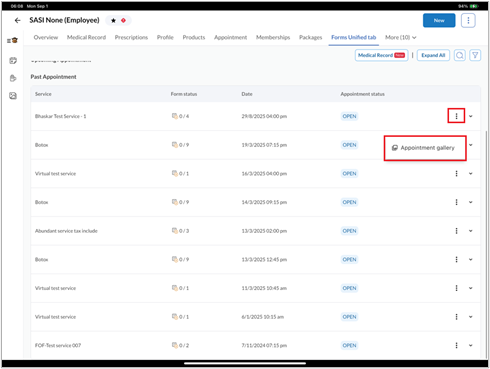Viewport: 490px width, 369px height.
Task: Click the date 29/8/2025 04:00 pm
Action: coord(264,116)
